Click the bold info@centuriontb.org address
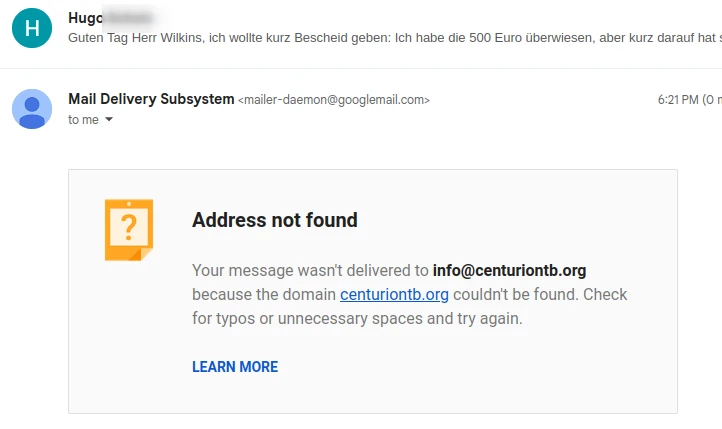722x429 pixels. click(509, 270)
